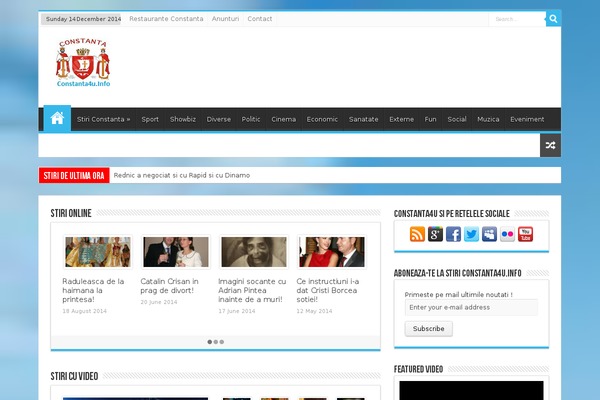Open the YouTube social icon
Image resolution: width=600 pixels, height=400 pixels.
point(525,234)
